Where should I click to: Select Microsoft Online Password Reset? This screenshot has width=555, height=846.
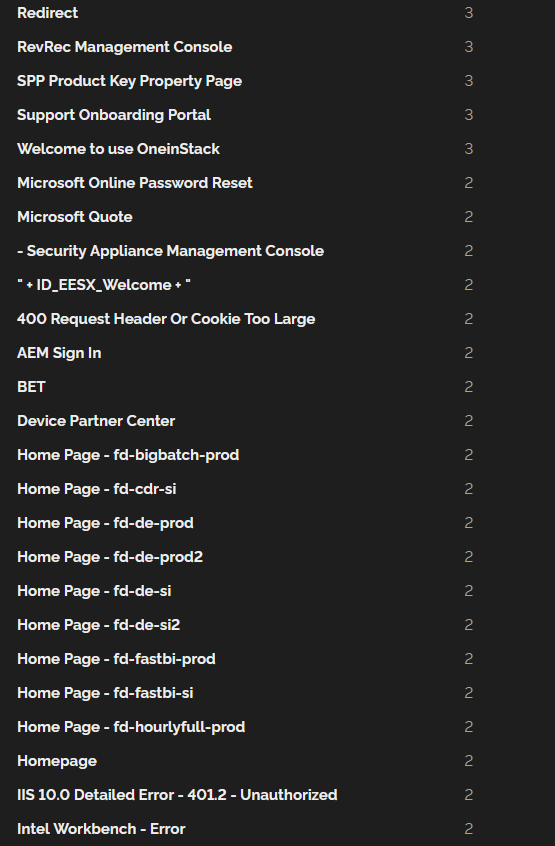point(135,183)
